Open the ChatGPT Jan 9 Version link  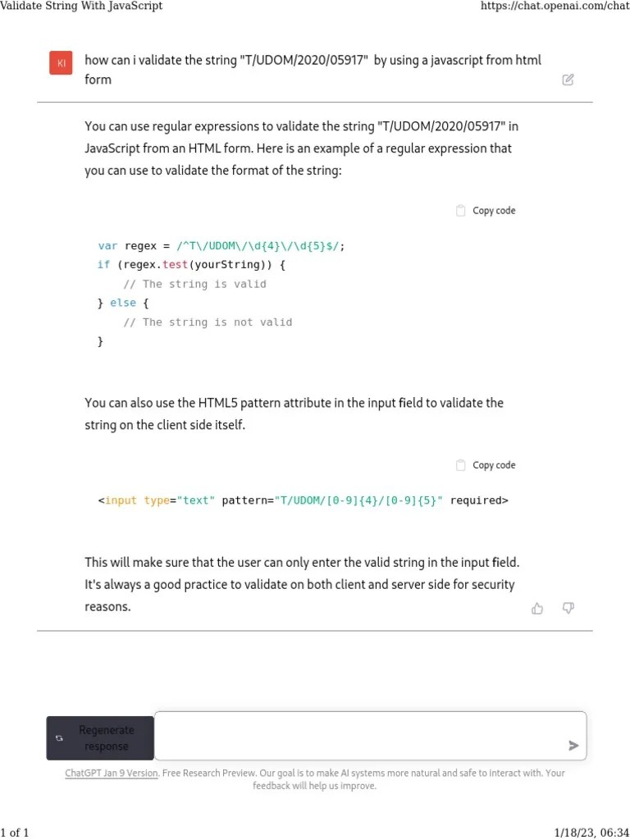111,772
